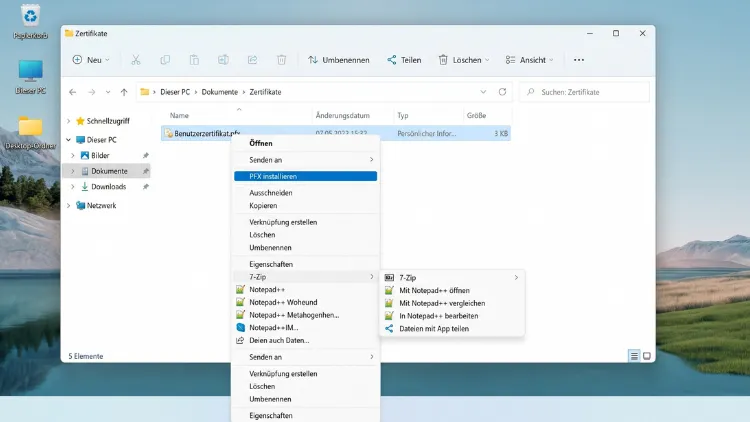Sort by Größe column header
This screenshot has height=422, width=750.
476,115
